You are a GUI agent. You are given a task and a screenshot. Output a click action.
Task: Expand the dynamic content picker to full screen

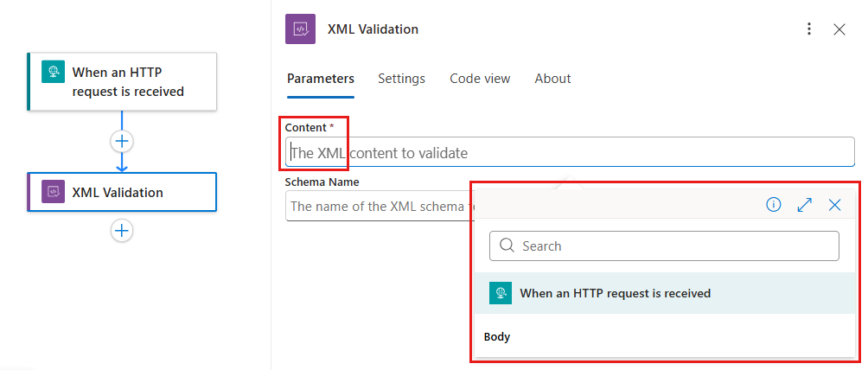pos(804,205)
